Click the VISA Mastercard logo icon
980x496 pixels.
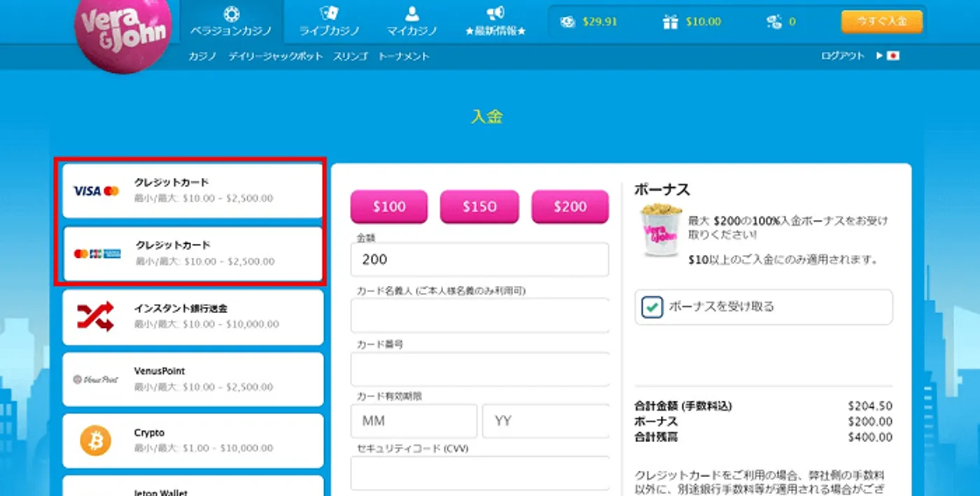tap(97, 191)
